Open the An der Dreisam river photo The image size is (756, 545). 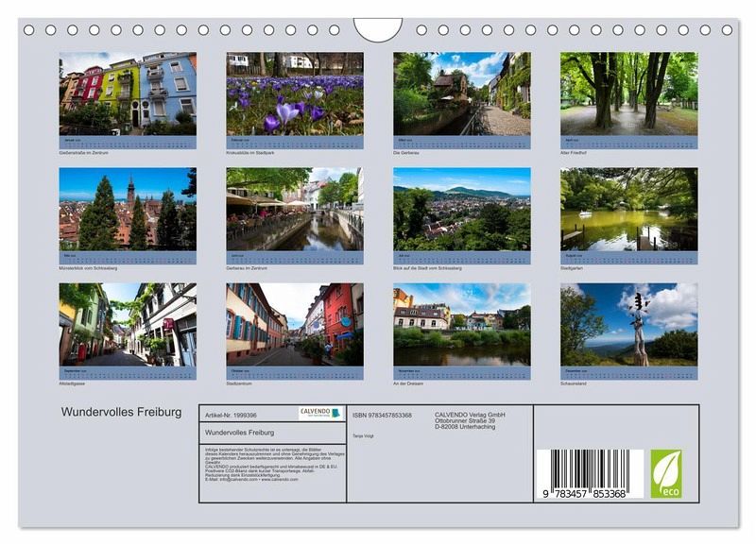tap(462, 324)
